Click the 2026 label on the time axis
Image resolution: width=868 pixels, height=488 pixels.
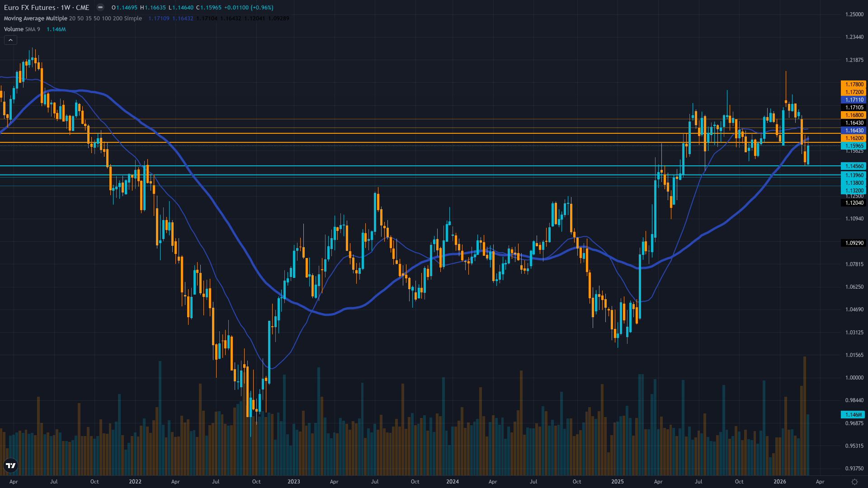[780, 482]
